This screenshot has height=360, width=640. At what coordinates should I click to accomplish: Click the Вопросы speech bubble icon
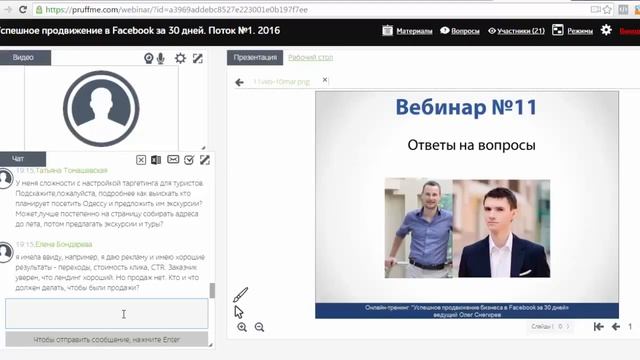445,30
